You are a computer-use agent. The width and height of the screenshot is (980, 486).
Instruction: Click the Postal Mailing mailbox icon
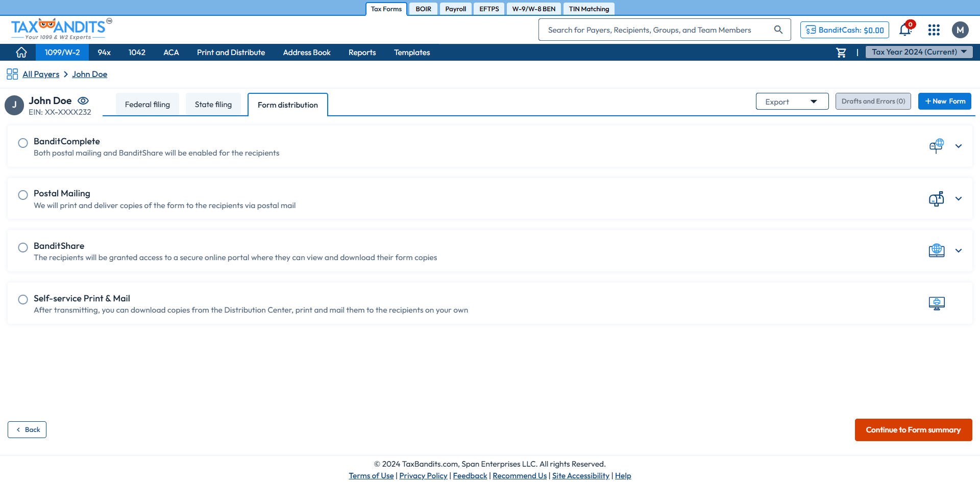pyautogui.click(x=937, y=198)
